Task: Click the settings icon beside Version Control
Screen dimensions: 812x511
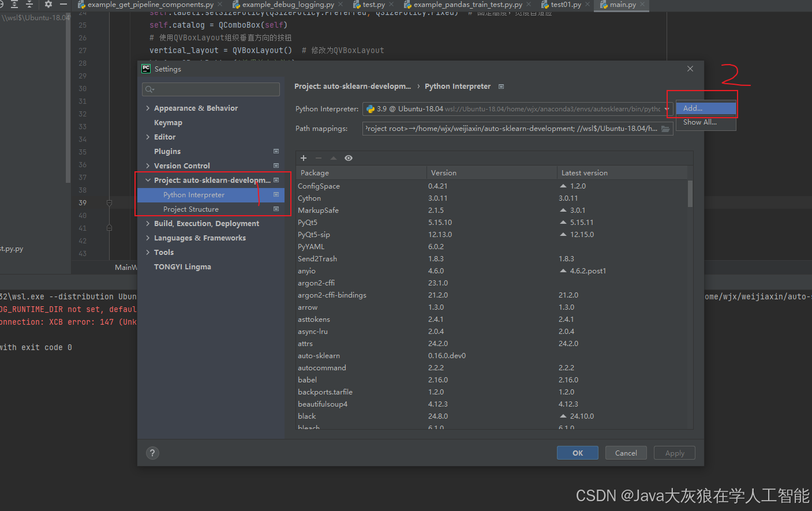Action: [x=276, y=166]
